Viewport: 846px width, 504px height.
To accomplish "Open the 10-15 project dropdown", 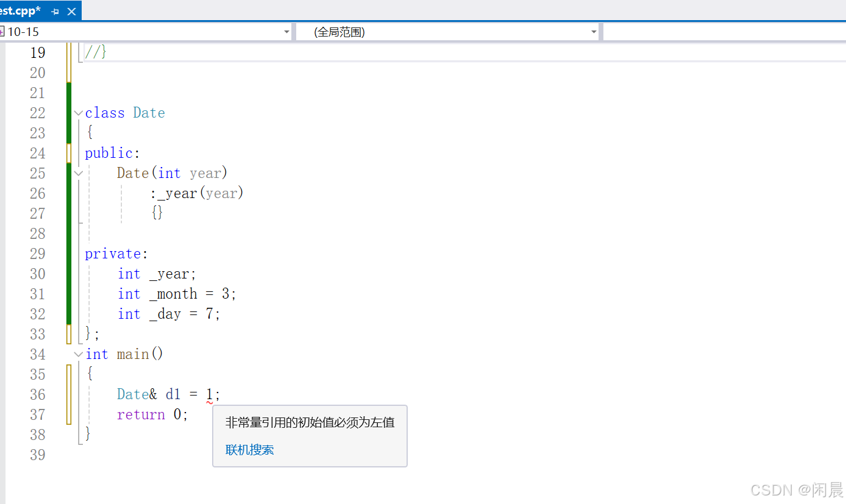I will [x=286, y=32].
